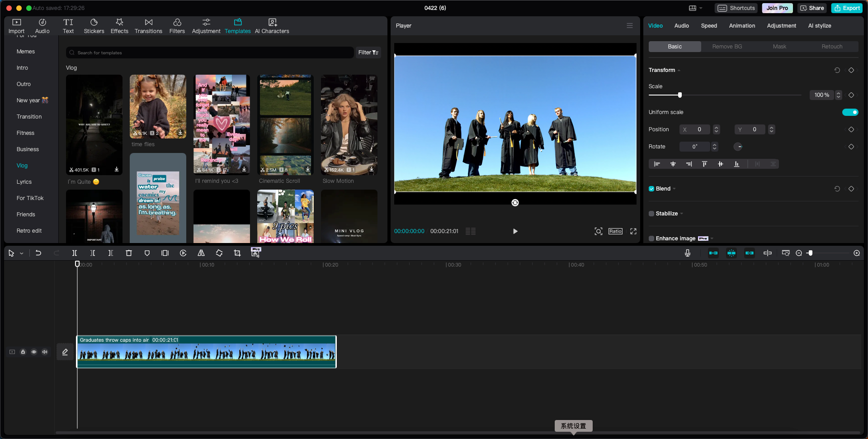Viewport: 868px width, 439px height.
Task: Open the Filter dropdown for templates
Action: click(368, 52)
